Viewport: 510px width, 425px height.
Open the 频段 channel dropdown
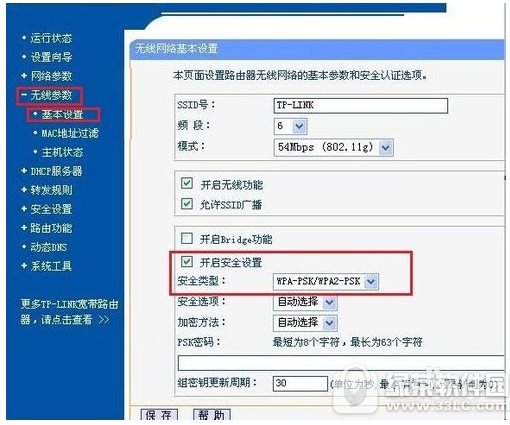pyautogui.click(x=290, y=126)
